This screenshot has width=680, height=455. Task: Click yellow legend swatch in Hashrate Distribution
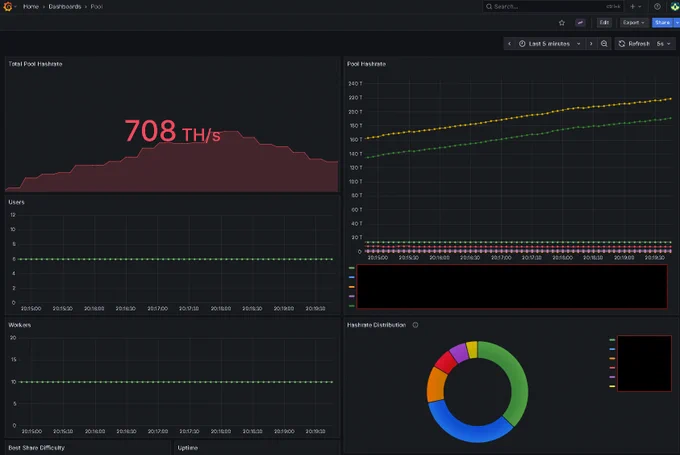pyautogui.click(x=612, y=386)
